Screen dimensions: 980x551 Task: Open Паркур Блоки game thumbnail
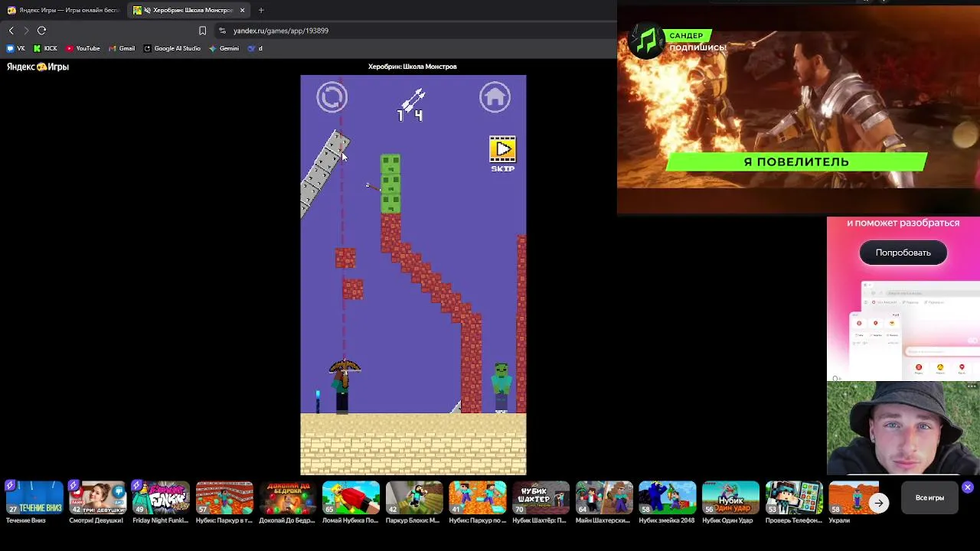point(414,498)
